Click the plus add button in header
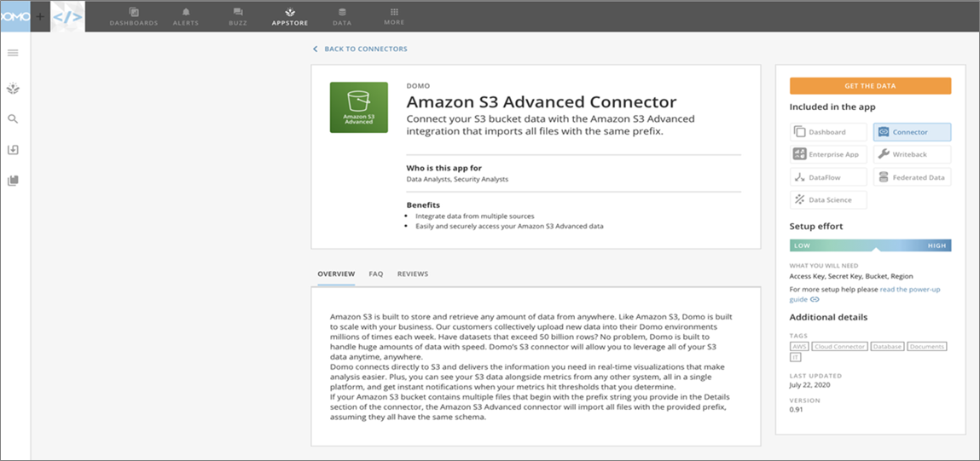The width and height of the screenshot is (980, 461). coord(40,17)
